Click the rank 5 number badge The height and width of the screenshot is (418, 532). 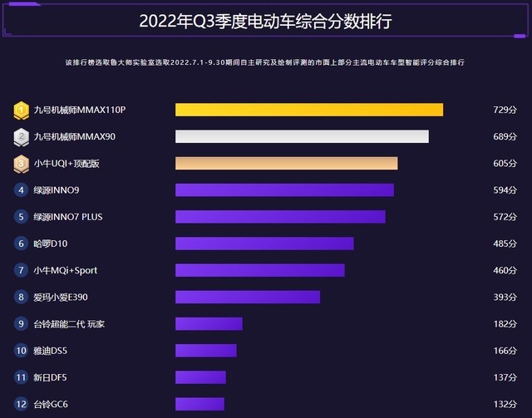coord(21,217)
